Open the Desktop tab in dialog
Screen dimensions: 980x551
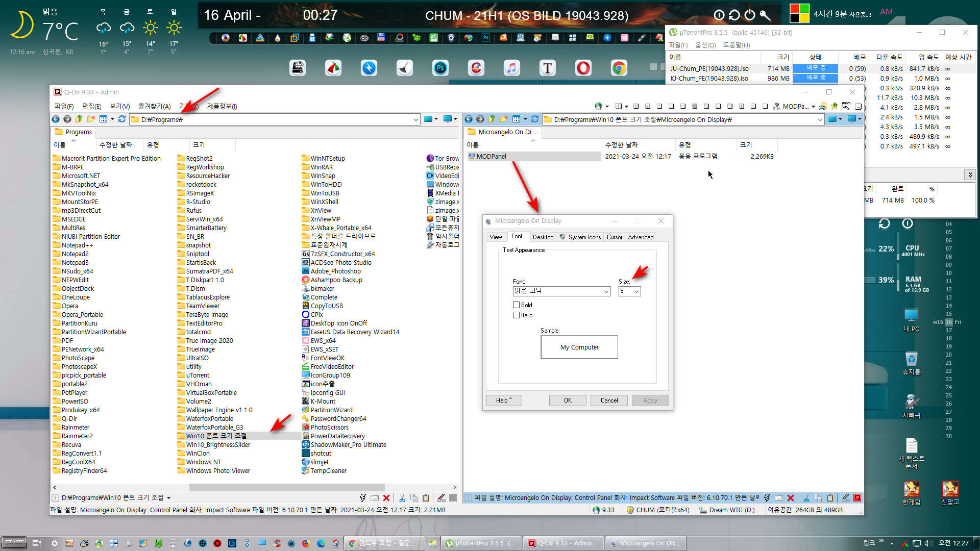tap(543, 237)
